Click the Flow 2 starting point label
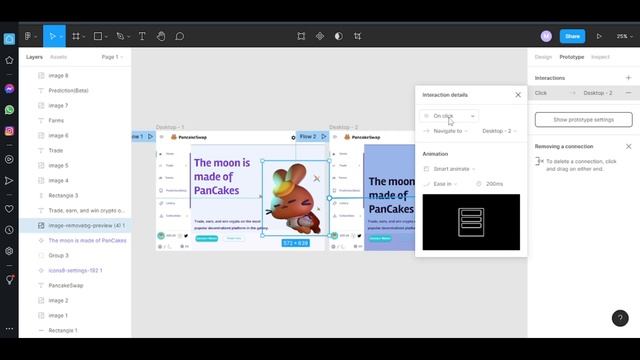 [308, 136]
